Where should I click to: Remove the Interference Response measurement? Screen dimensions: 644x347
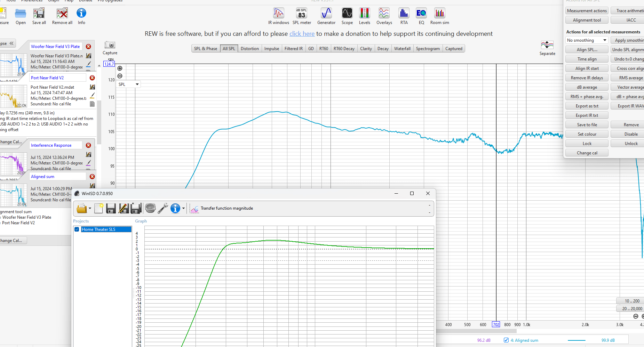pyautogui.click(x=88, y=145)
